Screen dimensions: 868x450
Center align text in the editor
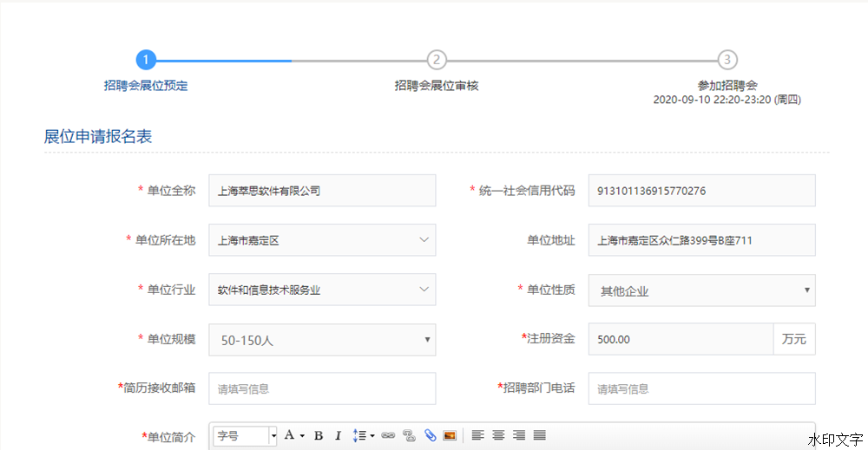(x=498, y=435)
